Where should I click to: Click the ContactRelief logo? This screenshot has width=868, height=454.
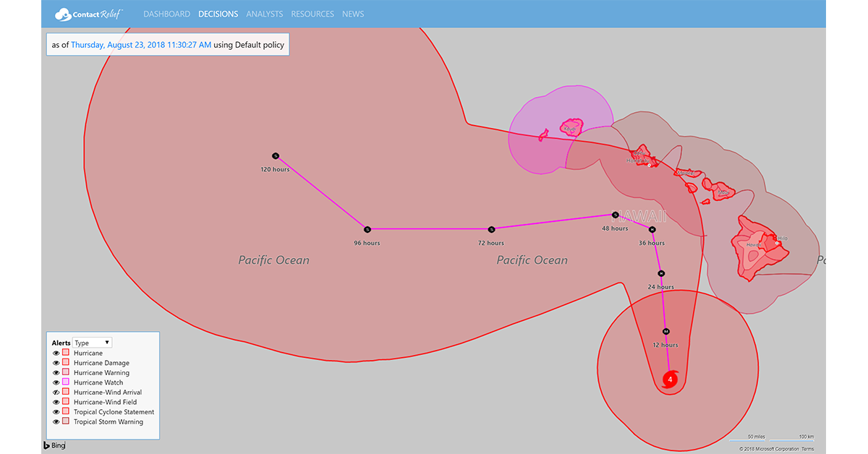88,14
